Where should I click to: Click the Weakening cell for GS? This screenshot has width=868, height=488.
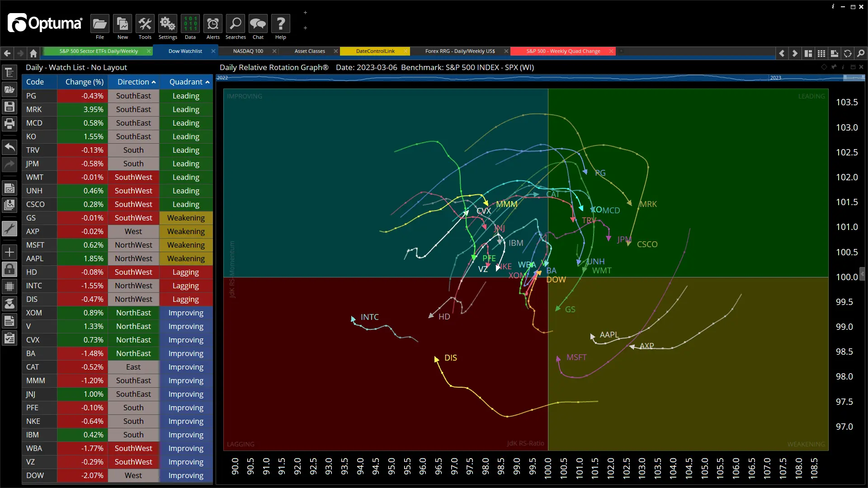coord(186,218)
